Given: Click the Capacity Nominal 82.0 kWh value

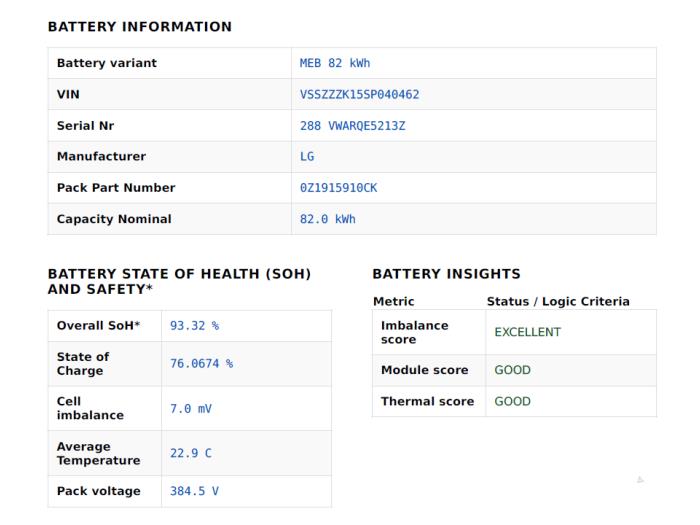Looking at the screenshot, I should click(328, 219).
